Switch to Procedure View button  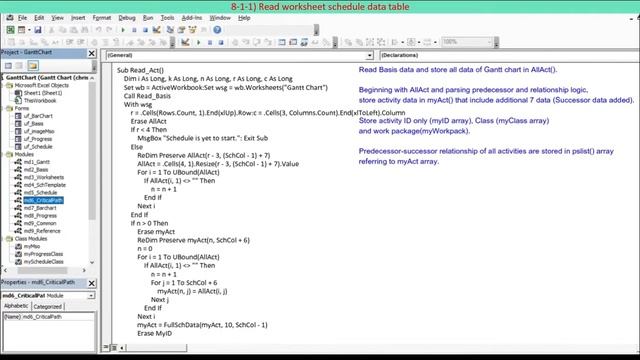(106, 347)
